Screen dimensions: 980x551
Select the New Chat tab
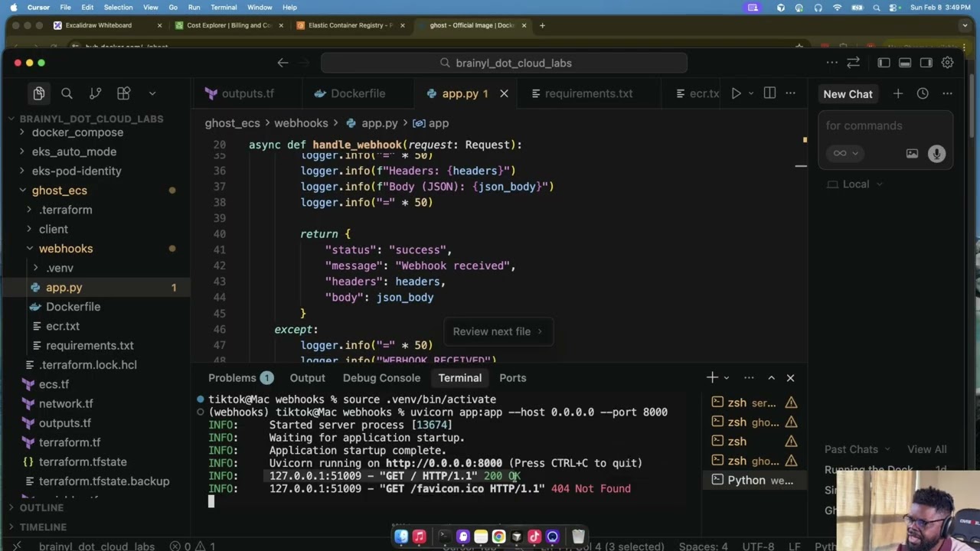[x=848, y=94]
